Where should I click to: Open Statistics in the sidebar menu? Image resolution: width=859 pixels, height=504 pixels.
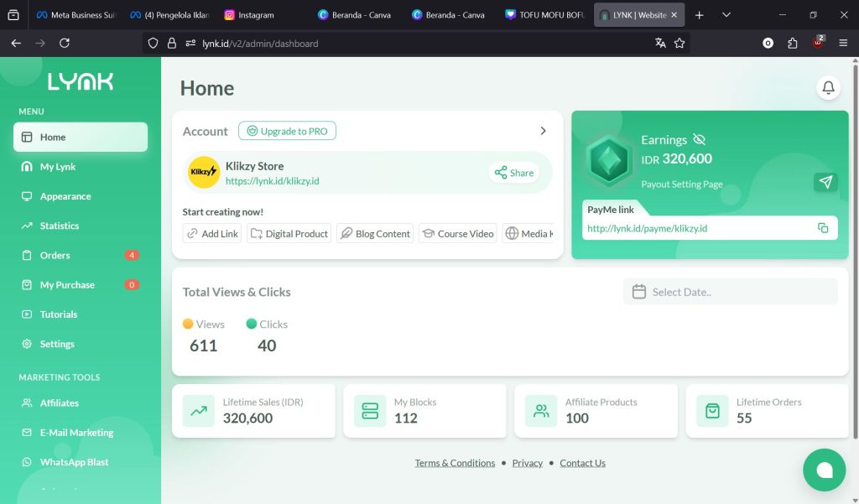(x=60, y=226)
